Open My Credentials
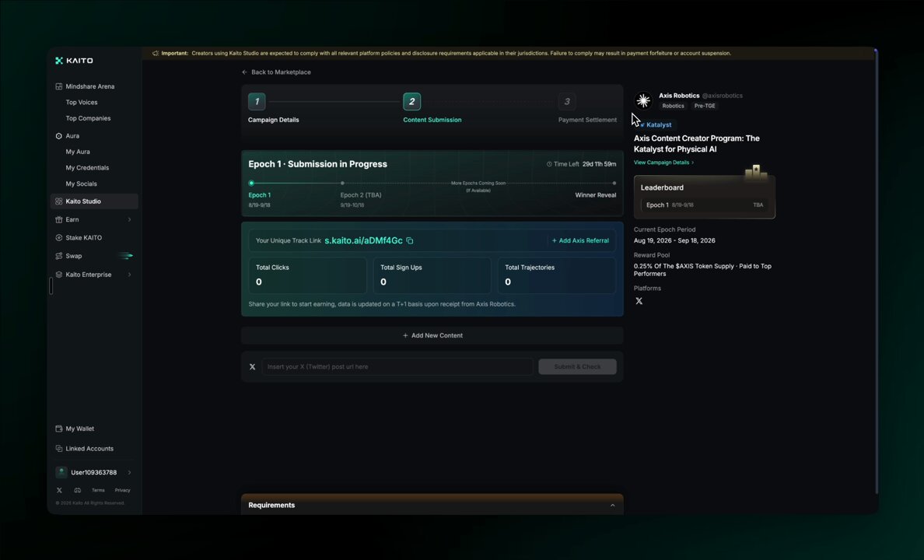 coord(87,167)
